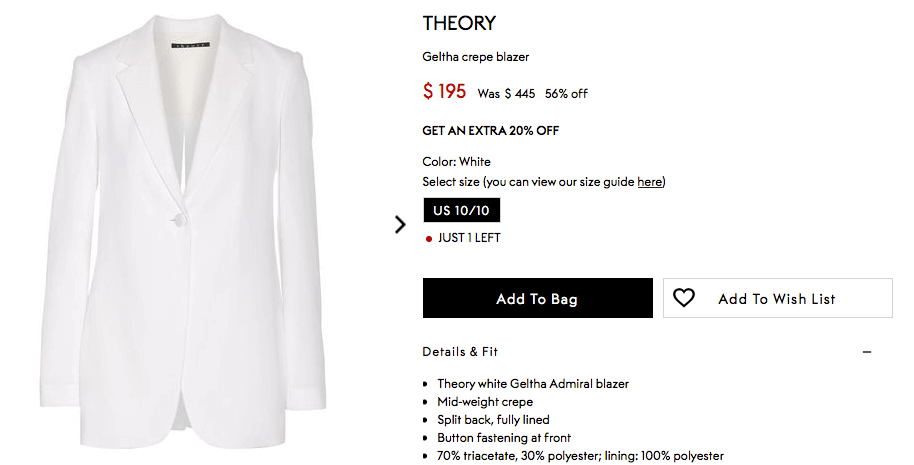Collapse Details & Fit with minus icon
The width and height of the screenshot is (914, 465).
coord(867,352)
